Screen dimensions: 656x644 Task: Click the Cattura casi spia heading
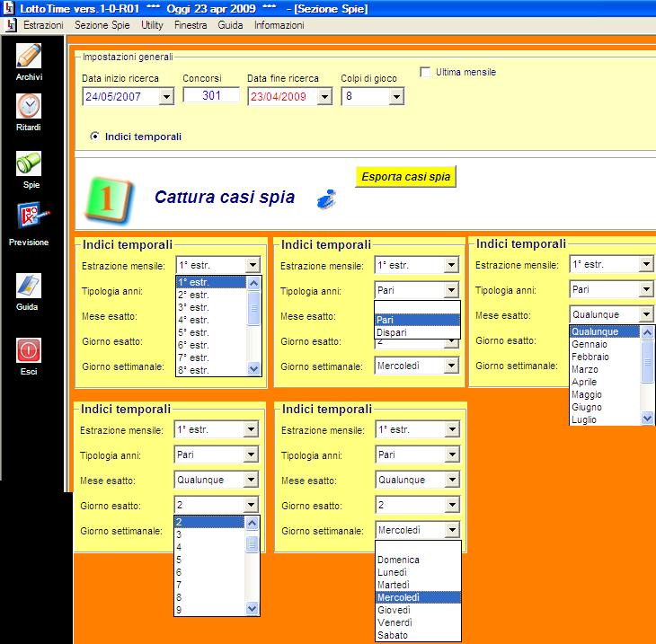coord(225,197)
